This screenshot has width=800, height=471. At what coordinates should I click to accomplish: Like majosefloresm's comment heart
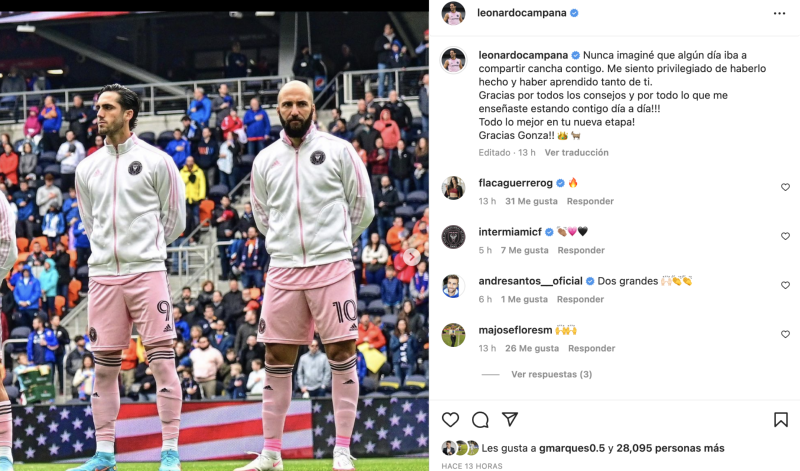(x=785, y=334)
